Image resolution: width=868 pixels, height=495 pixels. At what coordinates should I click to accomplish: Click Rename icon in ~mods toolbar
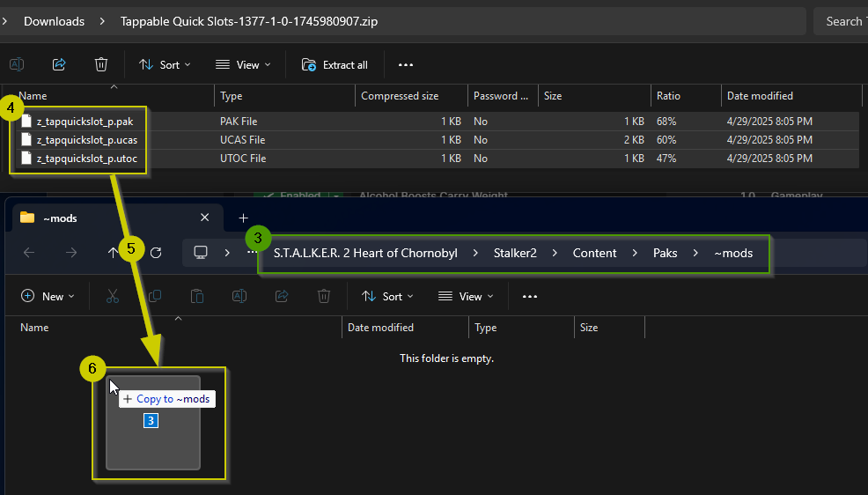click(239, 296)
